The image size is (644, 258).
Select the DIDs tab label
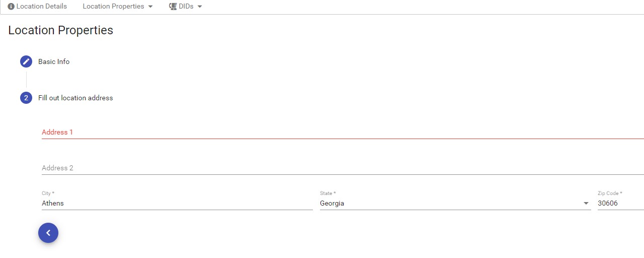[186, 7]
